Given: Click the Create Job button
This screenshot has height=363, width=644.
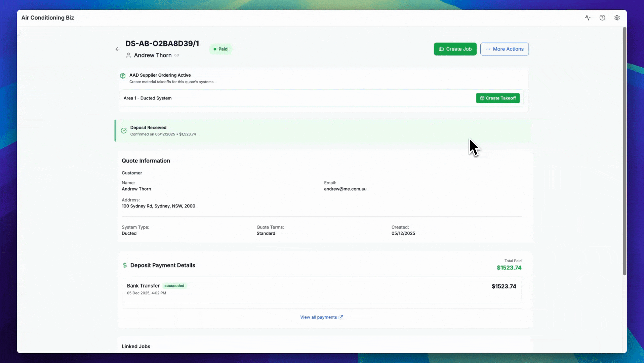Looking at the screenshot, I should [x=455, y=49].
